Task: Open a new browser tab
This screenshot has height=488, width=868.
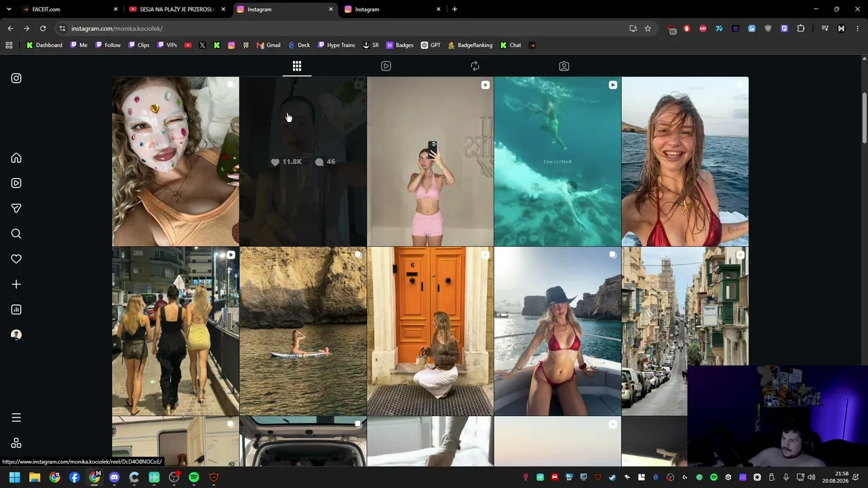Action: 454,9
